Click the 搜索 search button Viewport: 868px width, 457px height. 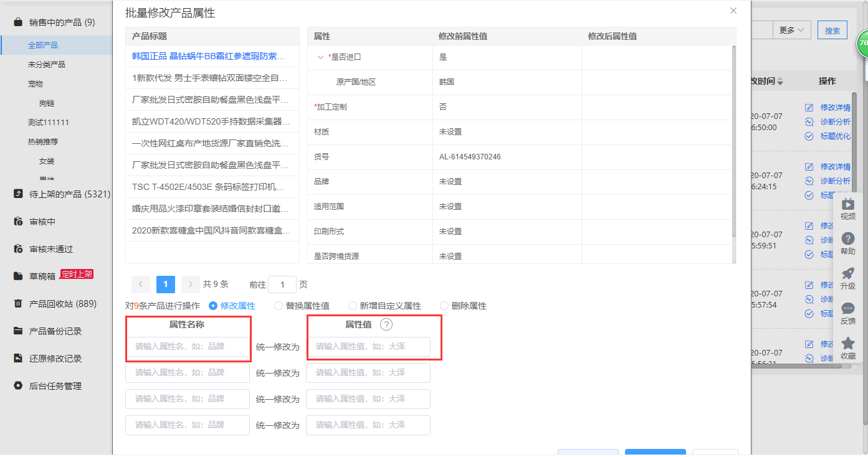click(832, 30)
